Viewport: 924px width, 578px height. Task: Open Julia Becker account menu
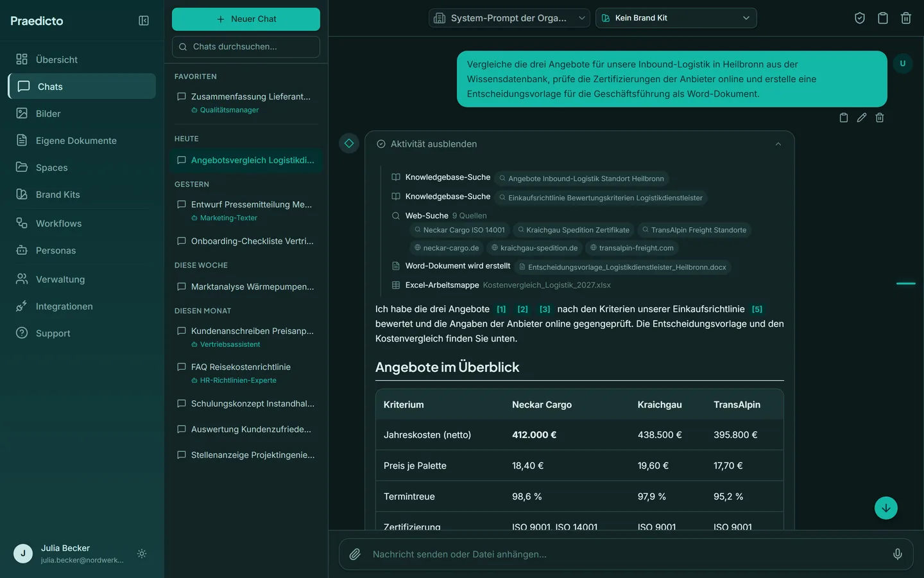[69, 554]
